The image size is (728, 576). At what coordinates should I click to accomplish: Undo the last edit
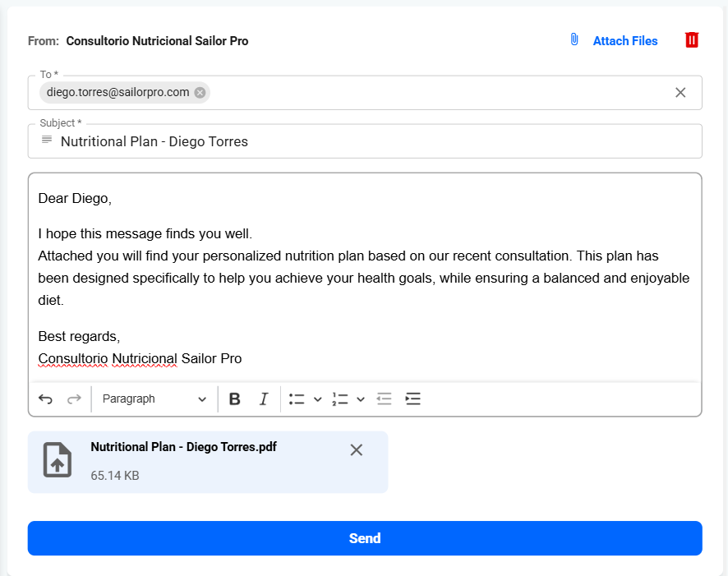(46, 399)
